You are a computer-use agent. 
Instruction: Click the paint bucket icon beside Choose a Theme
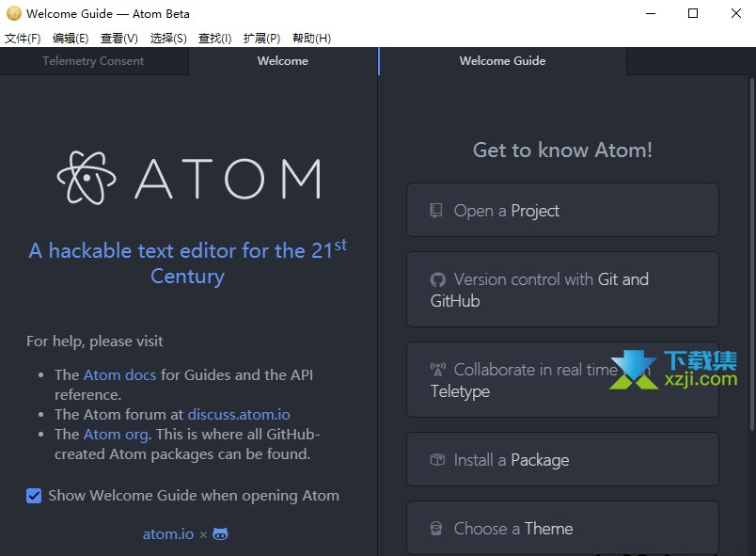(436, 529)
